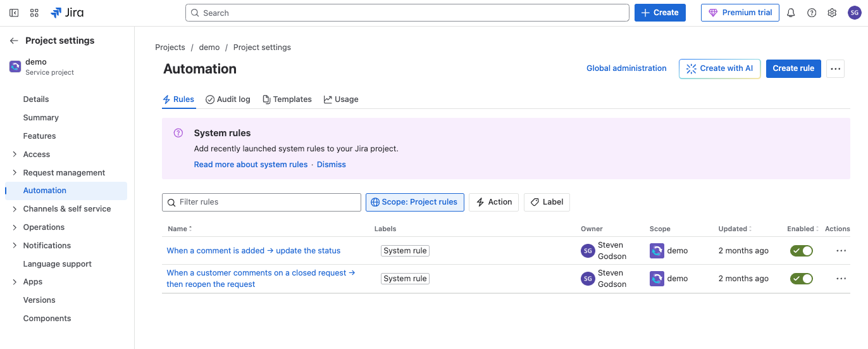Click the Create rule button
This screenshot has height=349, width=868.
coord(793,68)
